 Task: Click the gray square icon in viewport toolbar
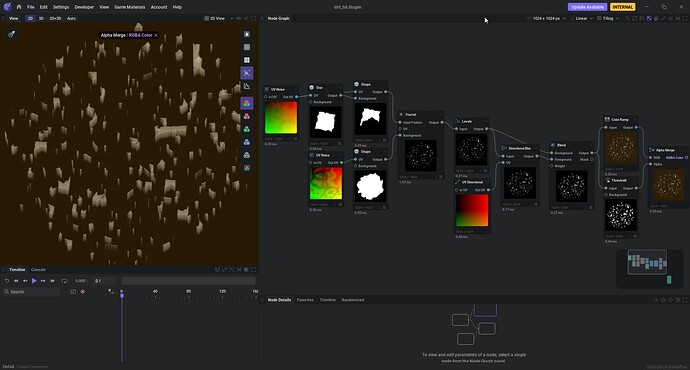coord(247,47)
